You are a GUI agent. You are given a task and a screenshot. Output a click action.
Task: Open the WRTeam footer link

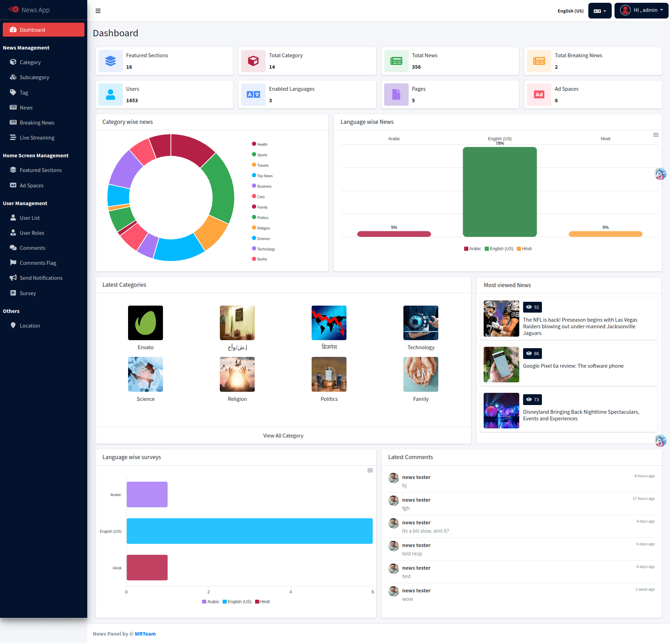(145, 634)
